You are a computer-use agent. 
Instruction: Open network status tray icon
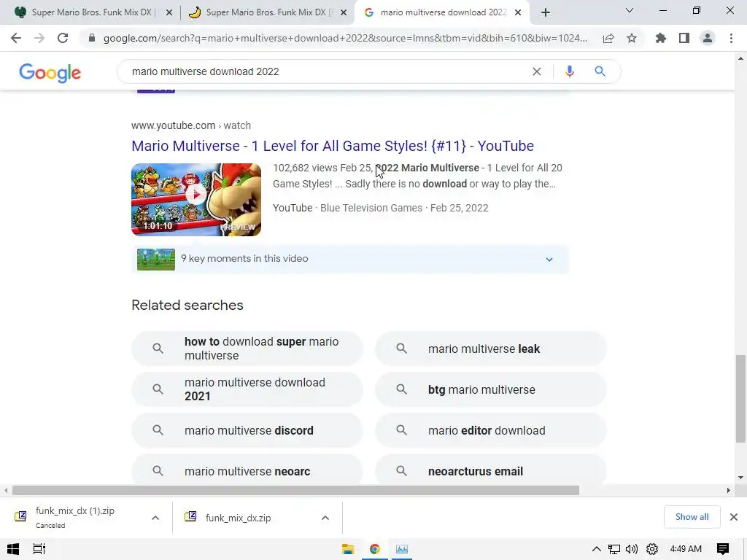pyautogui.click(x=614, y=549)
